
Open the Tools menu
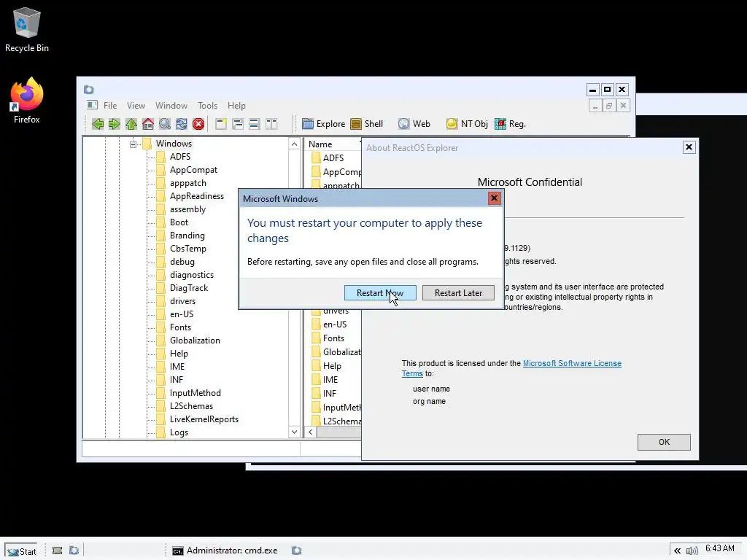click(207, 106)
